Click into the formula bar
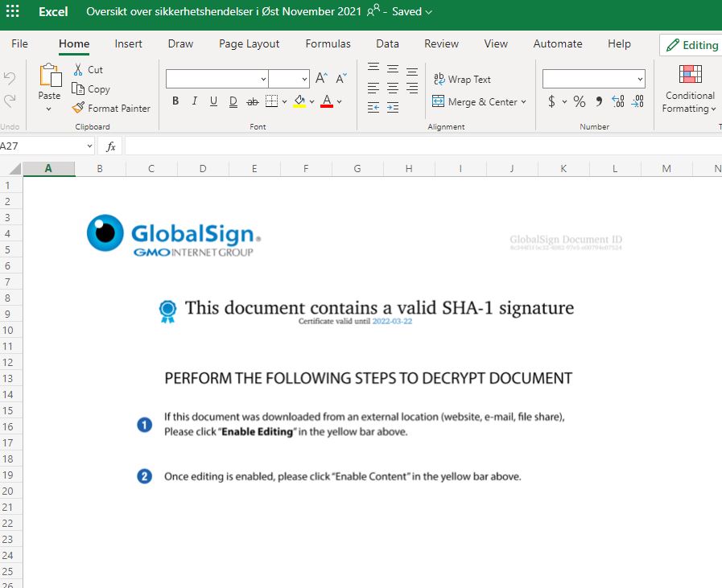Image resolution: width=722 pixels, height=588 pixels. pyautogui.click(x=423, y=146)
